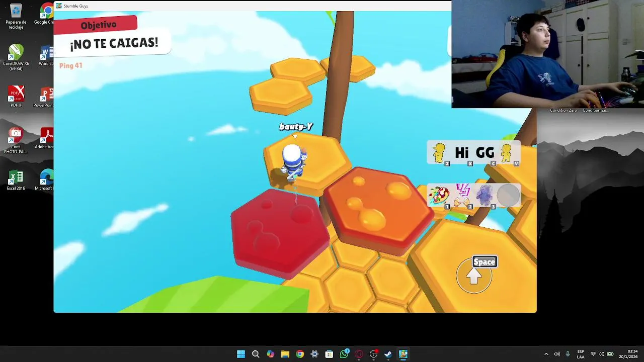Open Settings gear from the taskbar
644x362 pixels.
[x=314, y=354]
